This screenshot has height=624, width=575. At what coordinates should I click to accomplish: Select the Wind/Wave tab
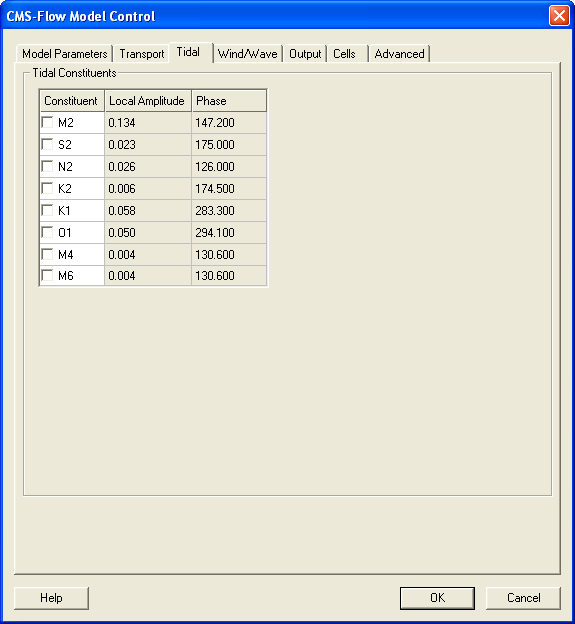(248, 54)
